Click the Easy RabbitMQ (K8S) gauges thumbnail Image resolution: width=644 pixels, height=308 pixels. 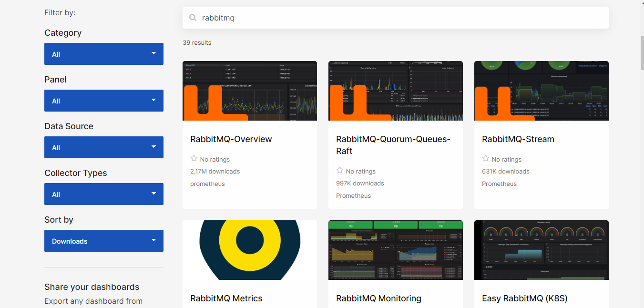click(542, 250)
